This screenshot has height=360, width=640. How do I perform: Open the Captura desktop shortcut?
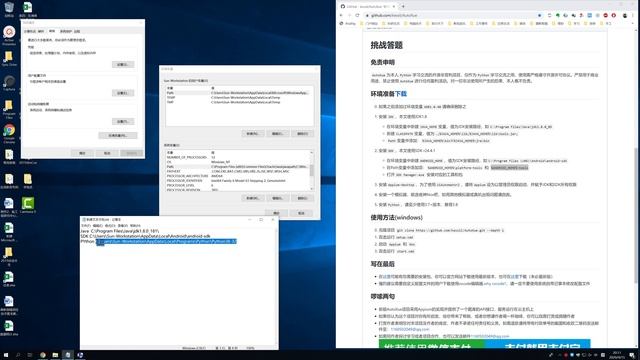(9, 83)
